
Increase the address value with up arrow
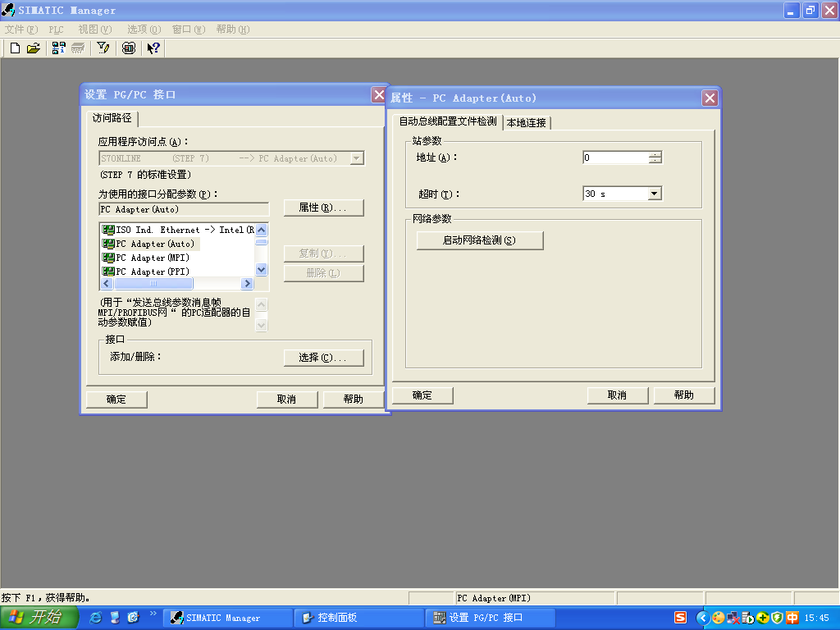tap(654, 154)
